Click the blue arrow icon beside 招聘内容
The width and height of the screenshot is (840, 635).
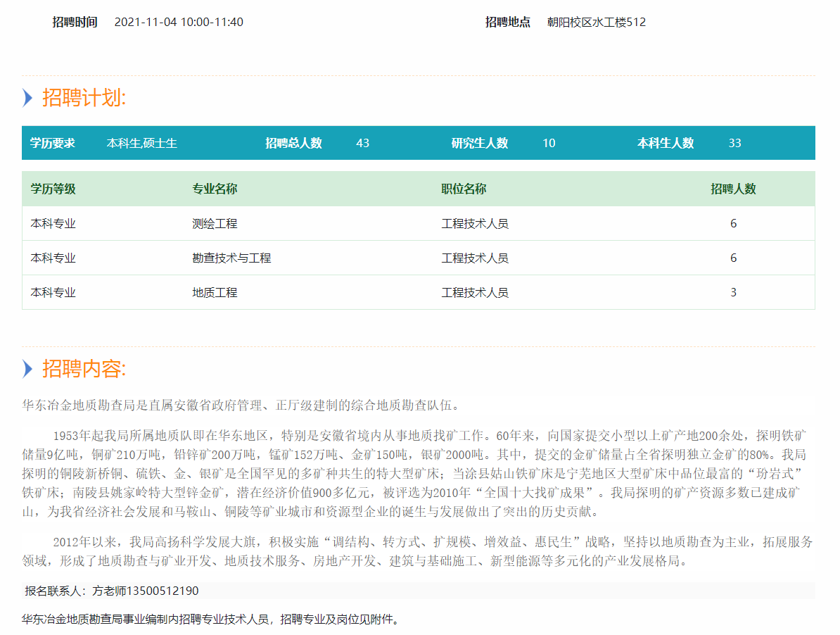27,368
